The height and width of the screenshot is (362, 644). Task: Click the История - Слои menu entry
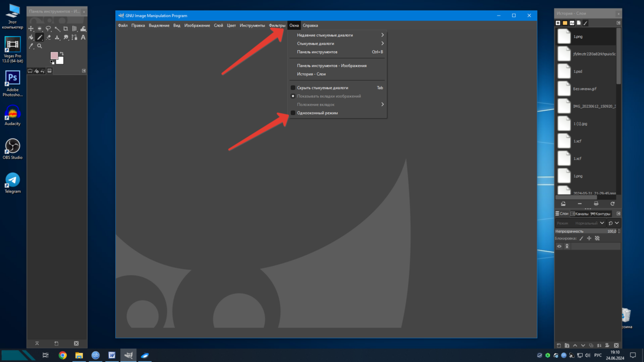[x=311, y=74]
